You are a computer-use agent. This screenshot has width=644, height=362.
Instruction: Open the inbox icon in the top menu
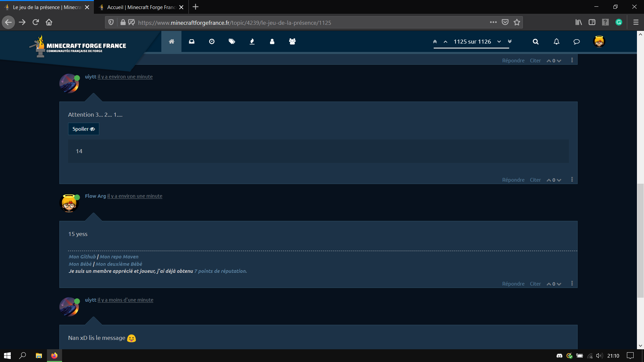pyautogui.click(x=192, y=41)
